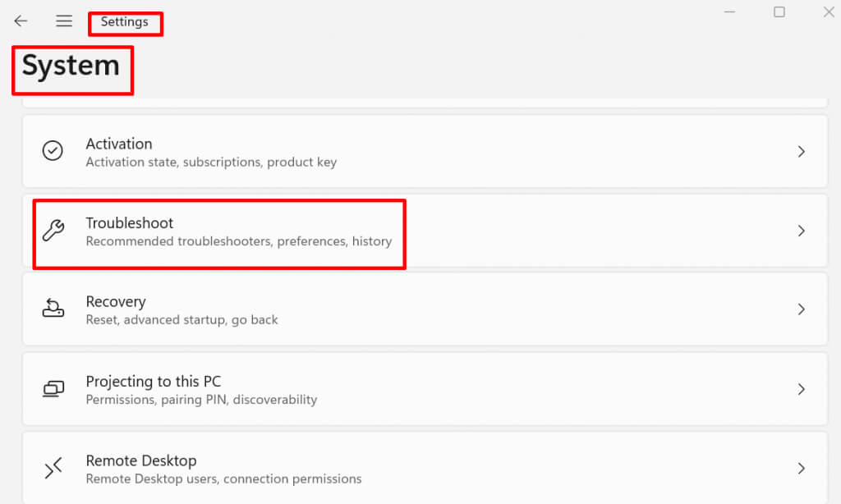Expand the Activation row chevron

(x=802, y=152)
